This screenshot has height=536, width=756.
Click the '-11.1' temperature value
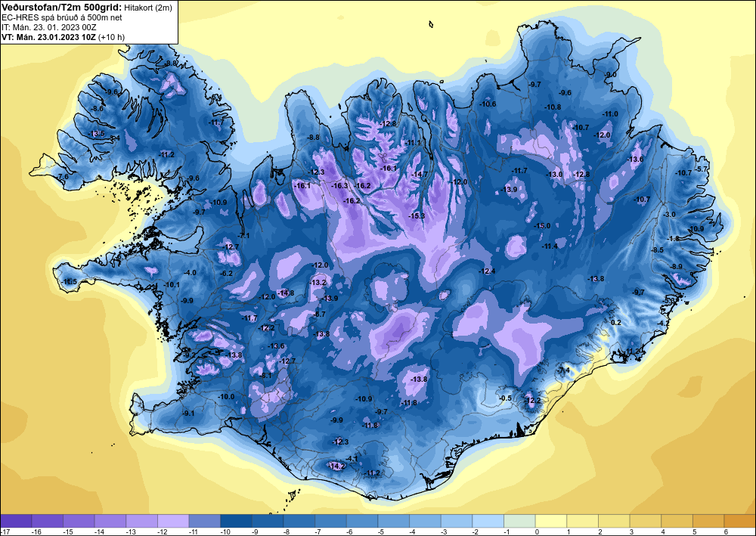click(414, 143)
